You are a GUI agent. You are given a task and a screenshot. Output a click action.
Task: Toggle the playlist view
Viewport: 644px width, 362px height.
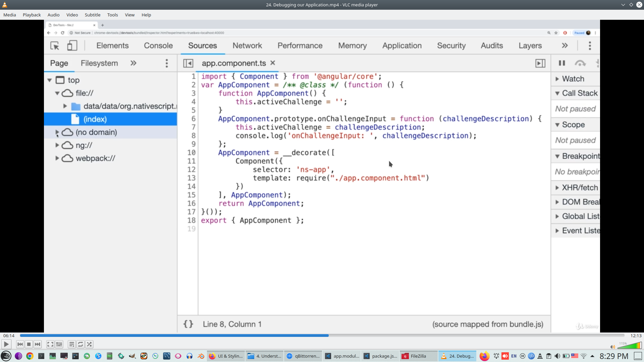(71, 344)
